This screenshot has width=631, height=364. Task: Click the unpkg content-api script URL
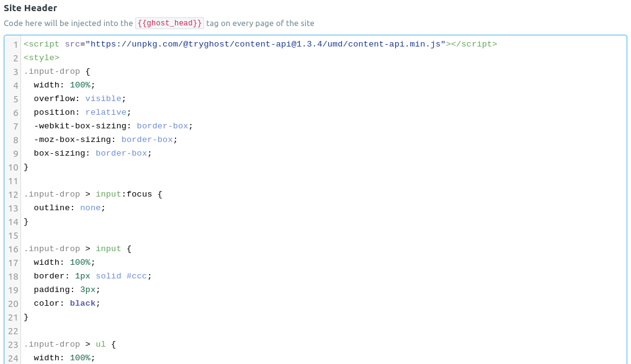(266, 44)
